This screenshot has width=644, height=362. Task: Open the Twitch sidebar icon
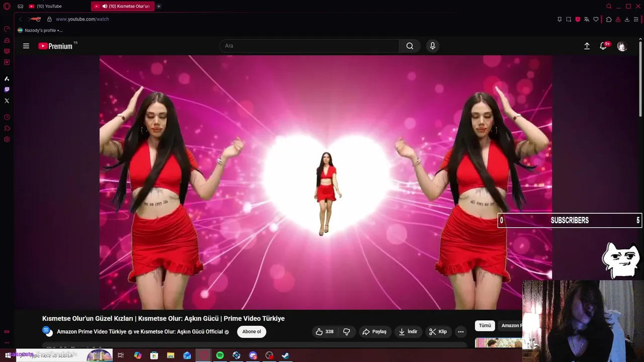point(7,89)
